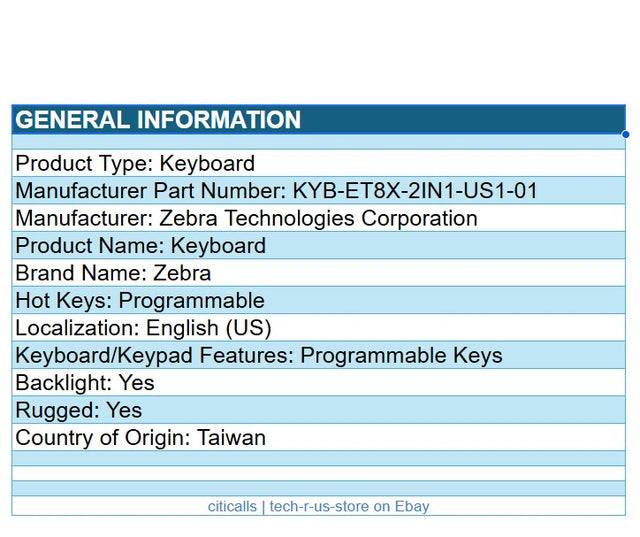
Task: Open the tech-r-us-store on Ebay link
Action: (x=349, y=507)
